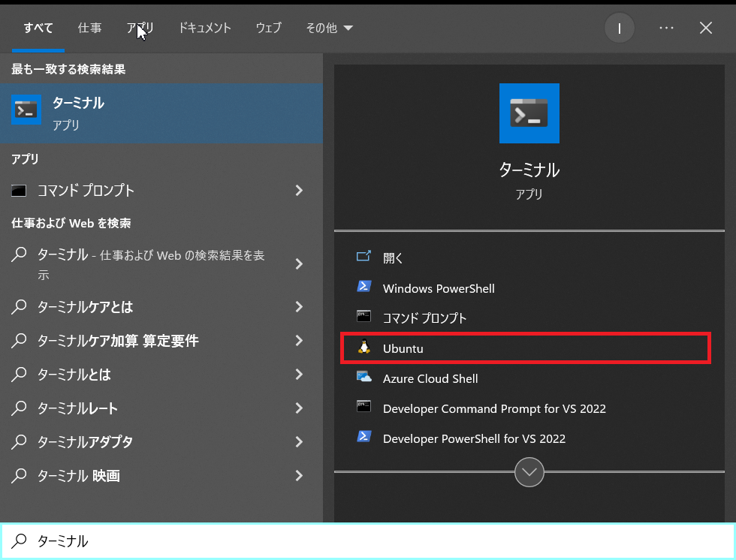Launch コマンド プロンプト from the actions list

[x=424, y=318]
